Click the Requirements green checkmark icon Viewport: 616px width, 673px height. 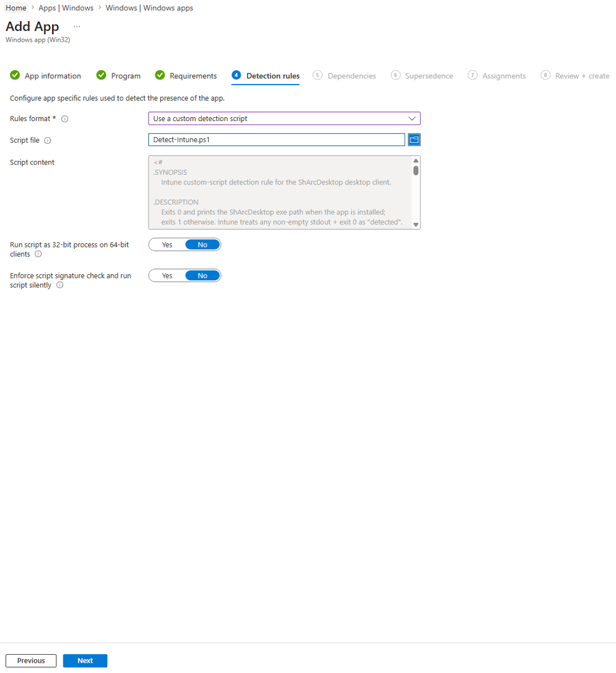[x=159, y=75]
